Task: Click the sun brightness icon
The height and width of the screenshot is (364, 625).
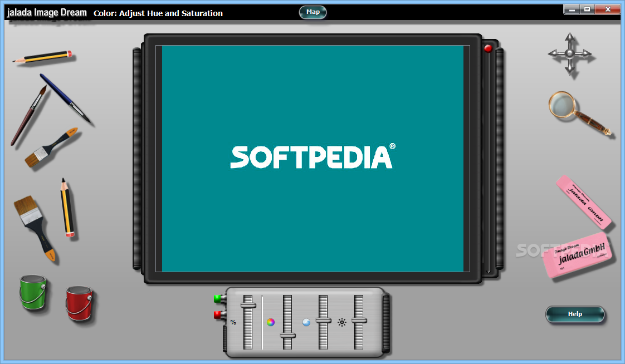Action: pos(341,322)
